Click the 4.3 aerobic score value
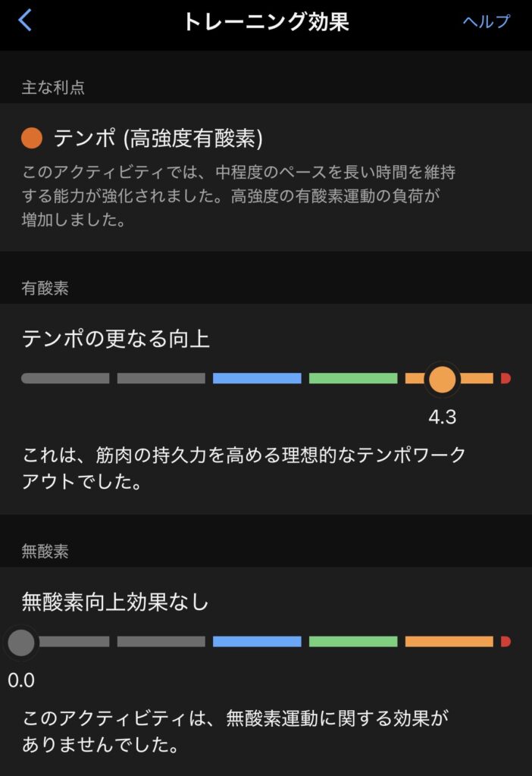This screenshot has width=532, height=776. click(443, 417)
